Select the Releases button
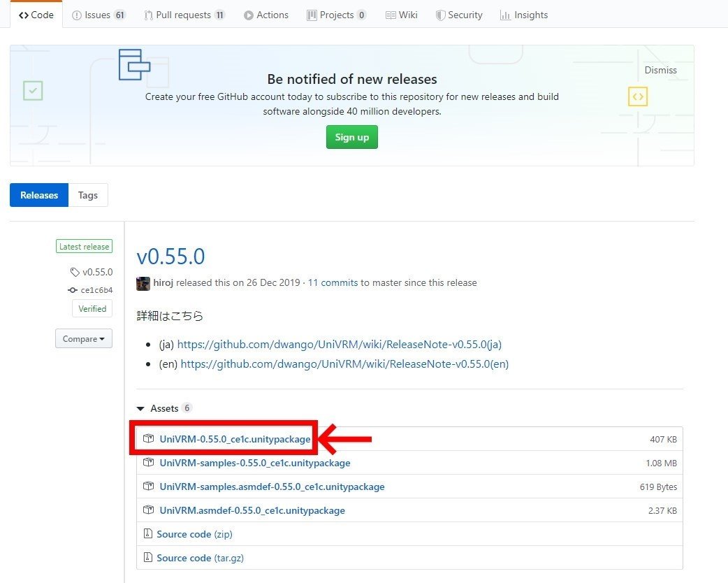Image resolution: width=728 pixels, height=583 pixels. tap(39, 195)
